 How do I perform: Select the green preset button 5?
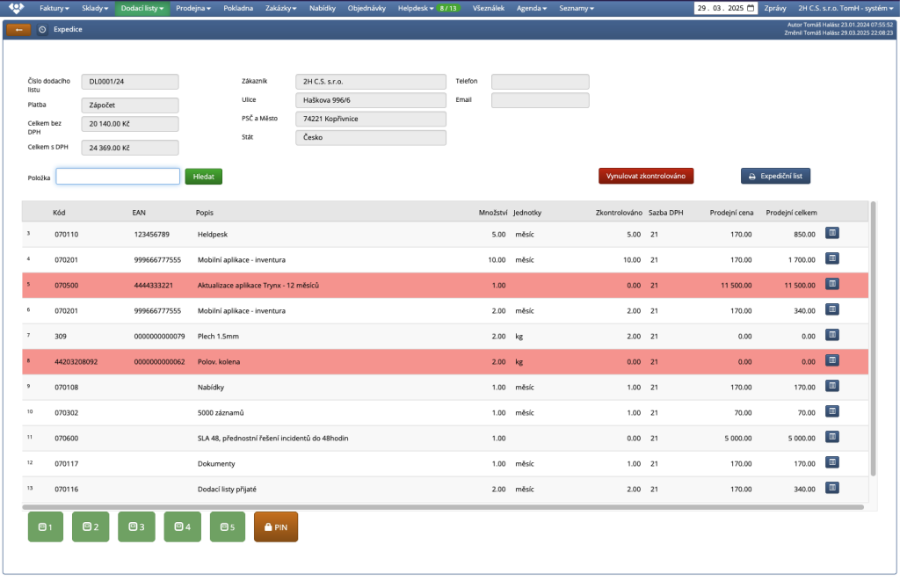coord(228,527)
